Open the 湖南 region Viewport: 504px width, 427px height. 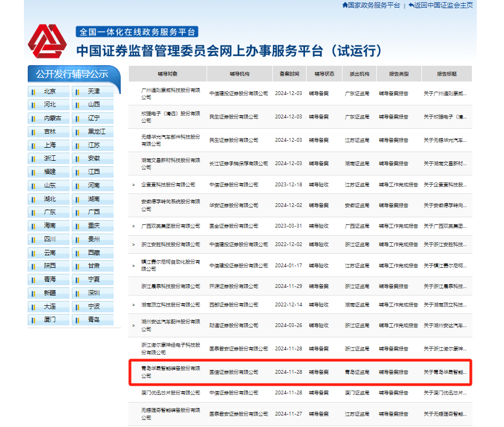(93, 199)
